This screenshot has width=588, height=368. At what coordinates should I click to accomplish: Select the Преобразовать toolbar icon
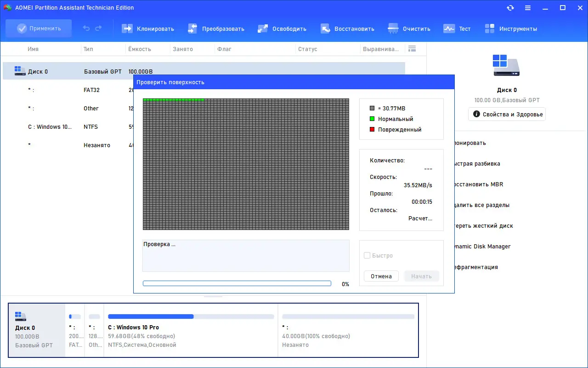(216, 29)
